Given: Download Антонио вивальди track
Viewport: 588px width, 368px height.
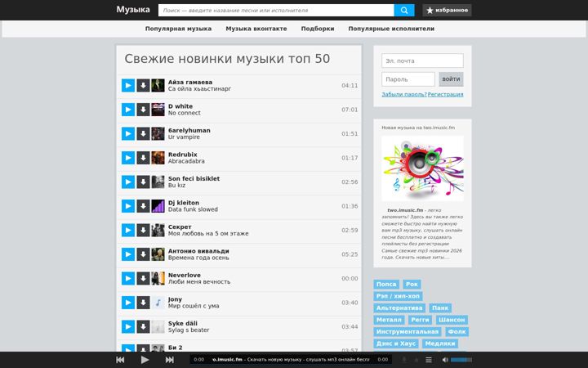Looking at the screenshot, I should tap(143, 254).
